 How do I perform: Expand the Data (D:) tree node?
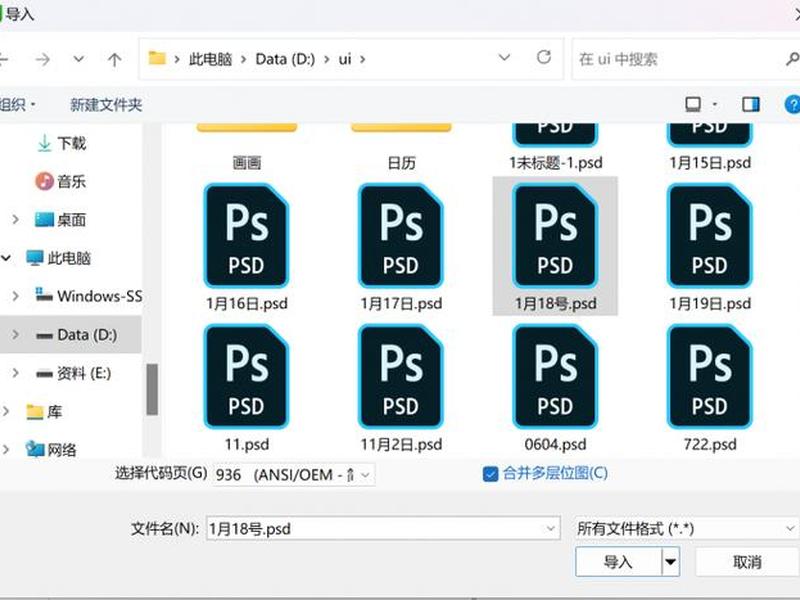click(15, 335)
